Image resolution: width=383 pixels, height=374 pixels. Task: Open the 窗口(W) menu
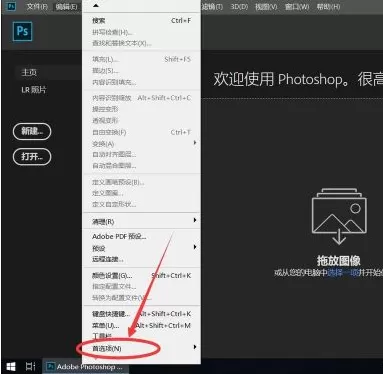tap(297, 6)
